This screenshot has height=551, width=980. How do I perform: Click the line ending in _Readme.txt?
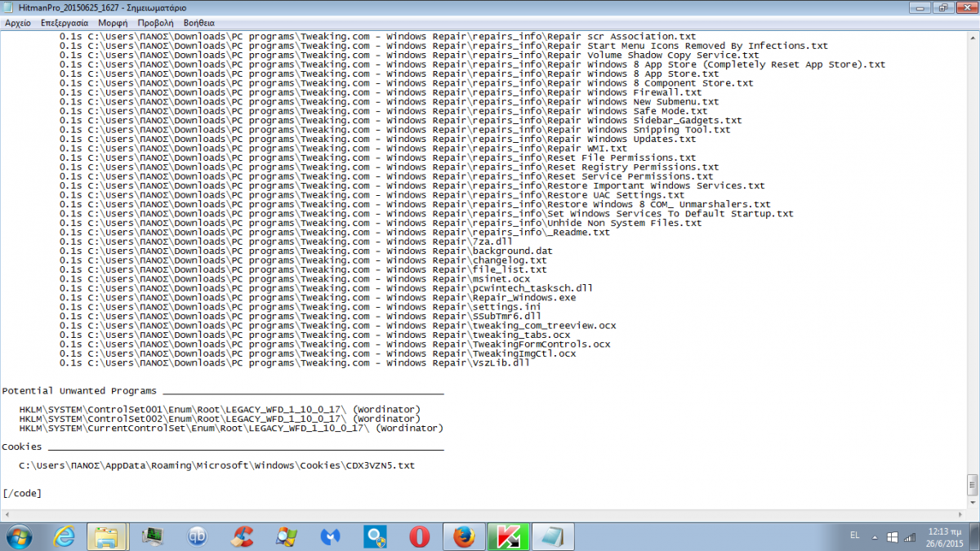[334, 233]
